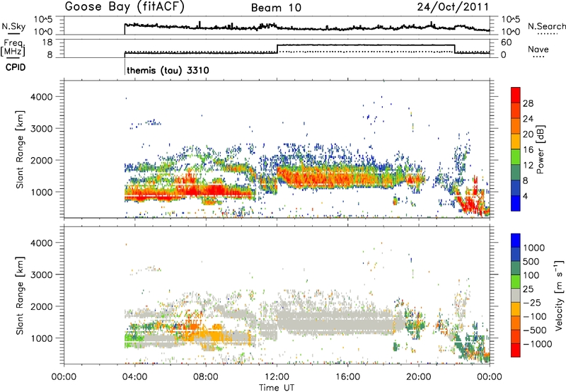Click the dotted line sample under N.Search
The height and width of the screenshot is (392, 566).
tap(548, 33)
